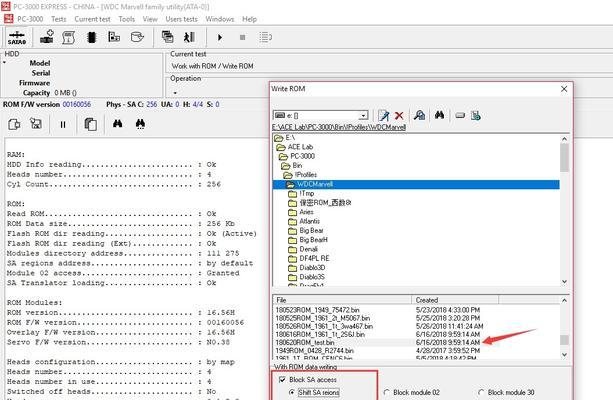Select the Block module 02 option

[x=386, y=392]
